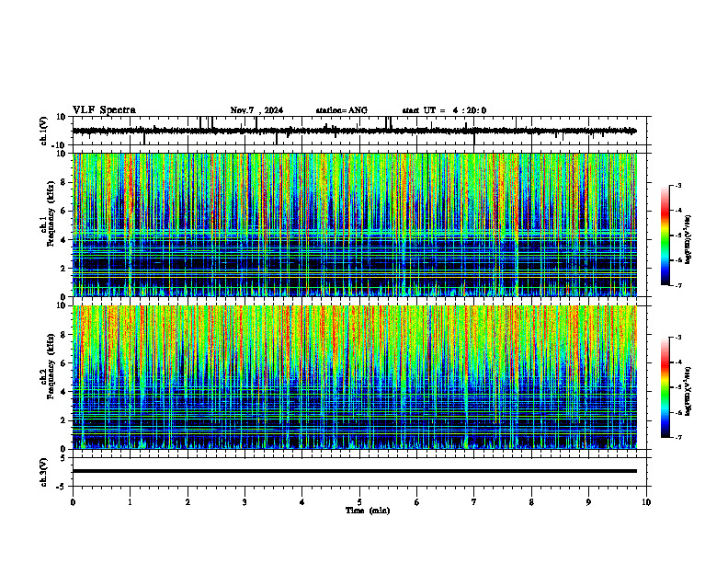
Task: Click the '6' kHz tick on ch.2 spectrogram
Action: pyautogui.click(x=64, y=363)
